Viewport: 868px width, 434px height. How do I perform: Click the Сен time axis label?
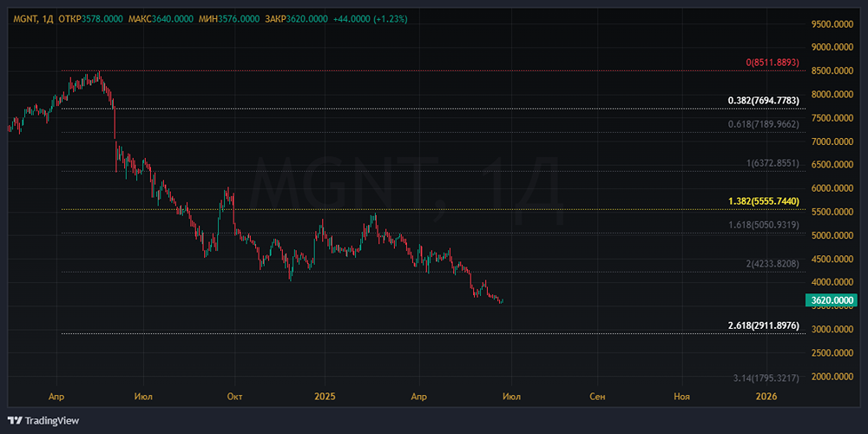597,397
